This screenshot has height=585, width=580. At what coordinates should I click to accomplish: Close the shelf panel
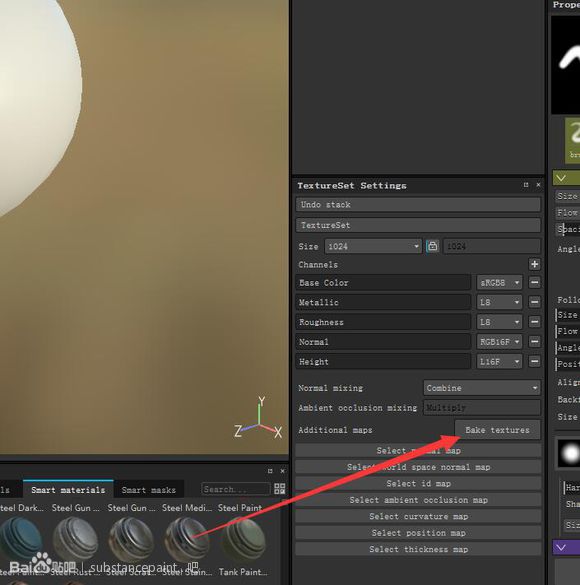pos(282,471)
